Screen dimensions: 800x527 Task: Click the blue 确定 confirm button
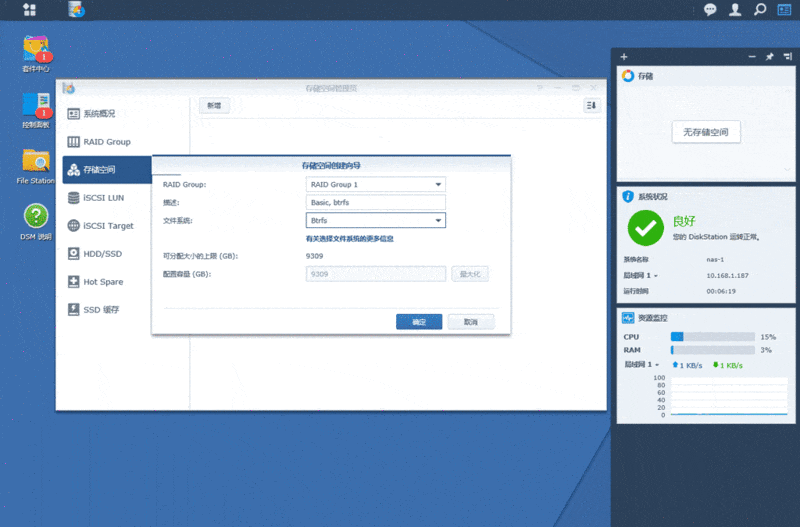tap(419, 322)
